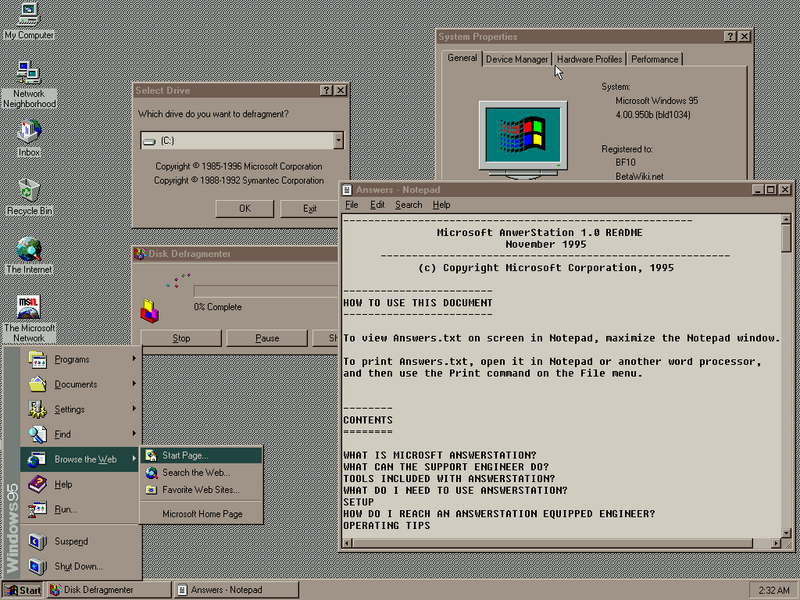Image resolution: width=800 pixels, height=600 pixels.
Task: Open the My Computer desktop icon
Action: tap(28, 15)
